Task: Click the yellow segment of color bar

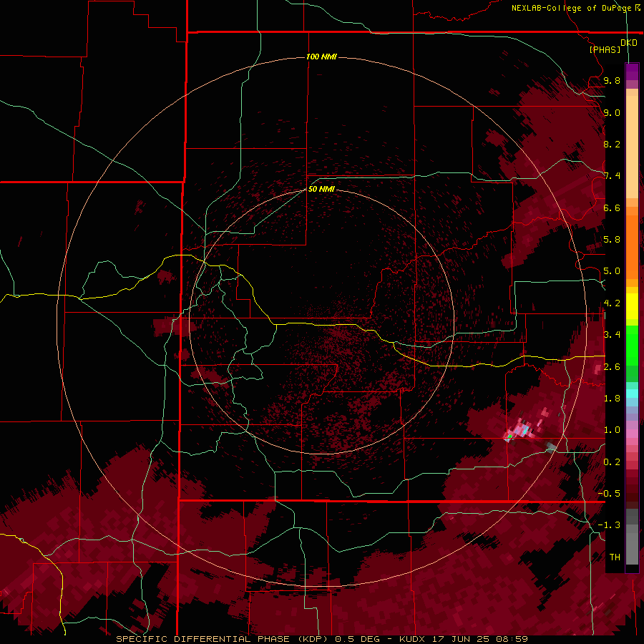Action: (x=632, y=306)
